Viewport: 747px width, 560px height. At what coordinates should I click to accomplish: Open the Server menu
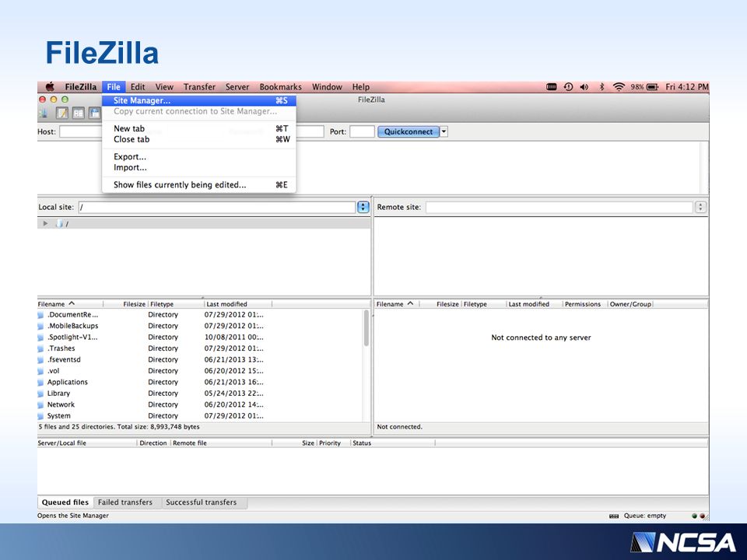(237, 86)
